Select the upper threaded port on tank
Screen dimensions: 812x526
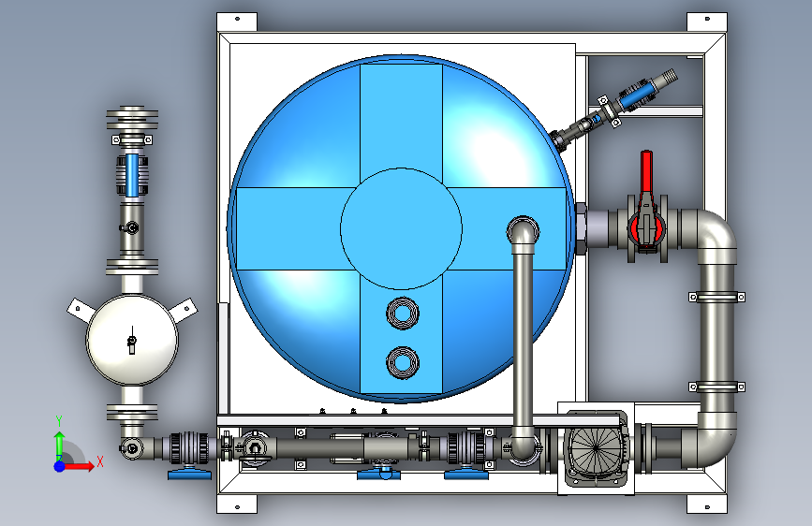pyautogui.click(x=403, y=313)
